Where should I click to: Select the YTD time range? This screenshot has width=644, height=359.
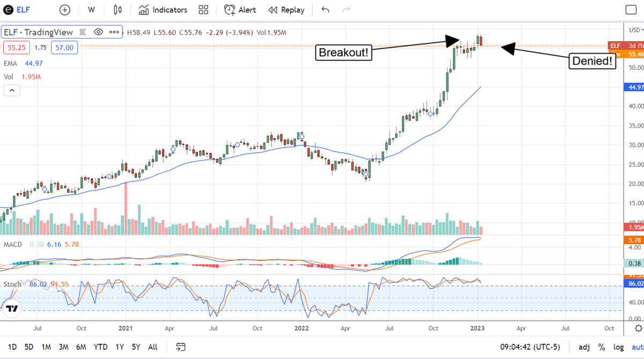100,347
